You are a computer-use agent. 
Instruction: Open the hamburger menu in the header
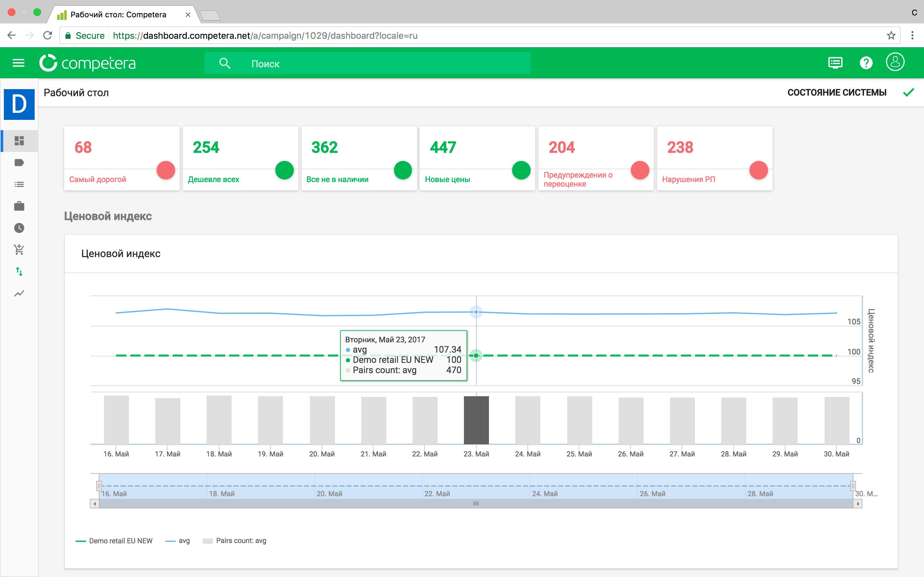18,63
